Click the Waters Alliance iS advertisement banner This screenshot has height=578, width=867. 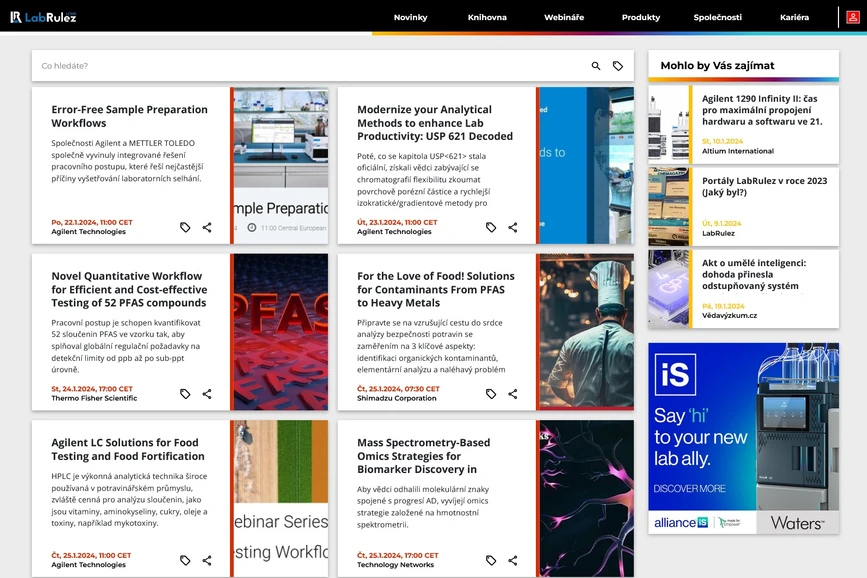(x=743, y=438)
